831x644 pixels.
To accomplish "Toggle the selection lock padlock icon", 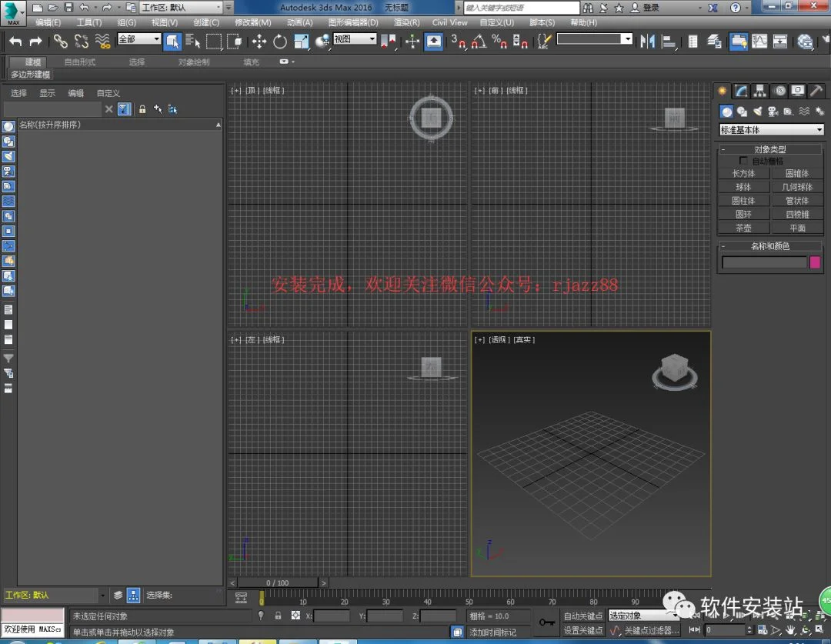I will 278,616.
